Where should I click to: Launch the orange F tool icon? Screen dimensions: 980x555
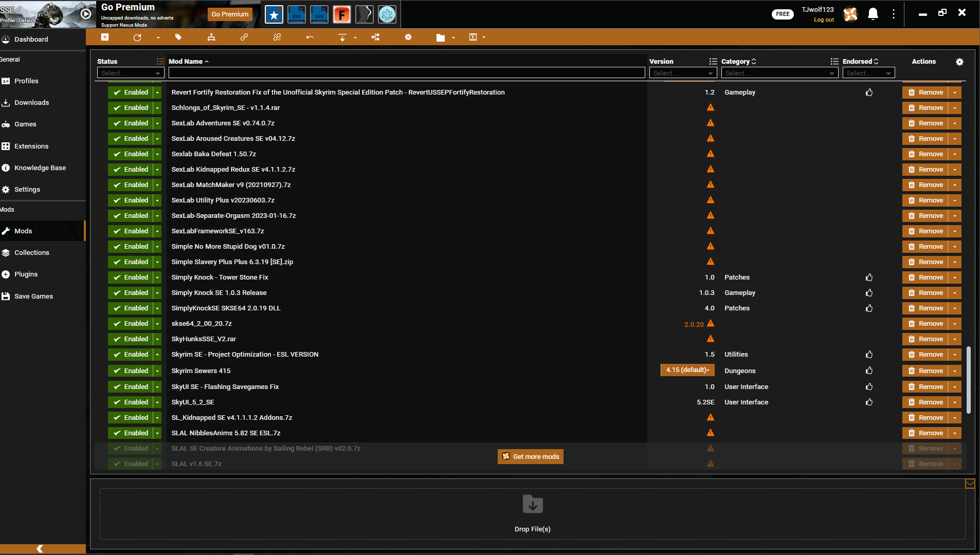click(342, 14)
